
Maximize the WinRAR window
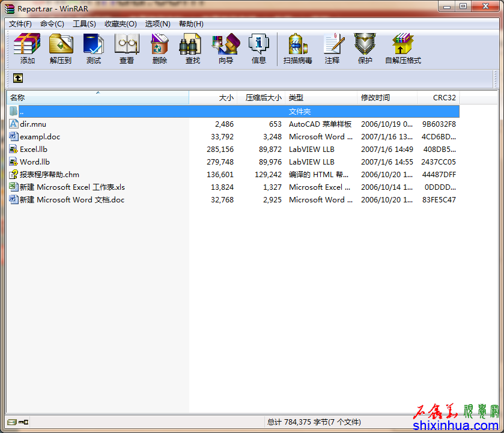(x=463, y=7)
